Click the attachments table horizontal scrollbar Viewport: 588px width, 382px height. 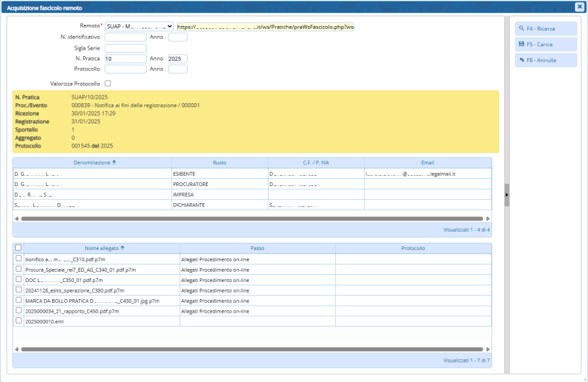pyautogui.click(x=252, y=349)
